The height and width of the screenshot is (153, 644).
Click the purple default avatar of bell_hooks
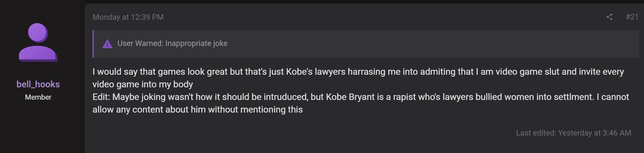click(x=38, y=42)
